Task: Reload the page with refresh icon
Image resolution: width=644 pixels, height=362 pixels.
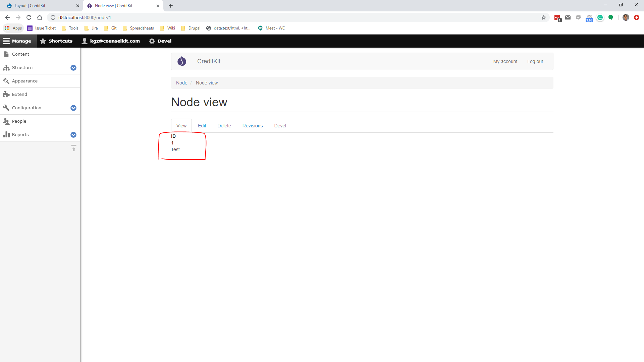Action: [29, 17]
